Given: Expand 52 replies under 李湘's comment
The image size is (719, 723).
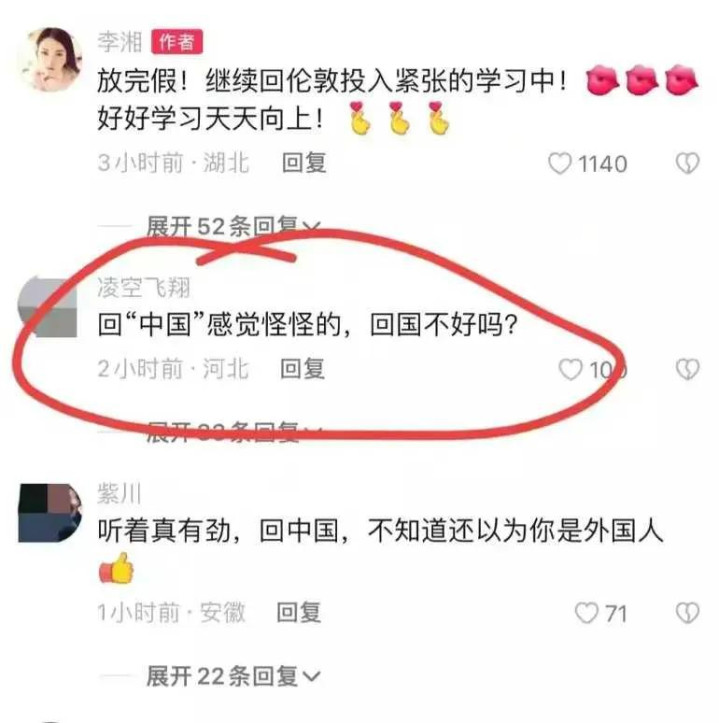Looking at the screenshot, I should click(x=233, y=226).
